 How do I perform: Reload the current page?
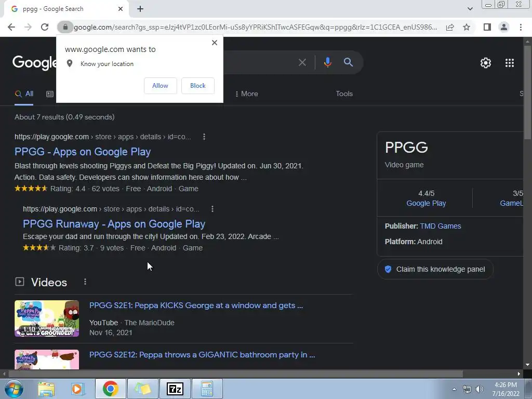click(x=45, y=27)
